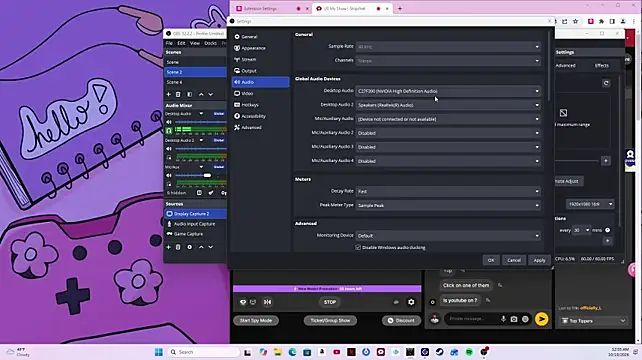Open broadcast settings gear icon
Image resolution: width=642 pixels, height=360 pixels.
411,302
